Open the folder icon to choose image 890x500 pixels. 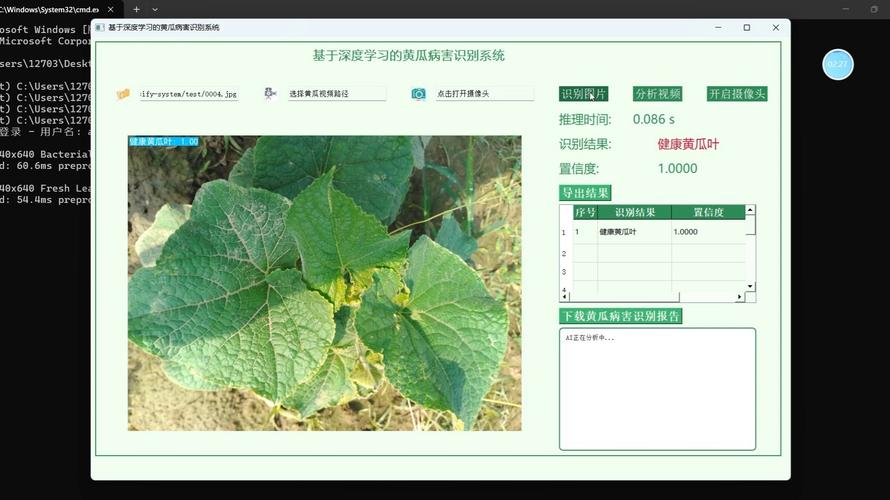pos(123,94)
